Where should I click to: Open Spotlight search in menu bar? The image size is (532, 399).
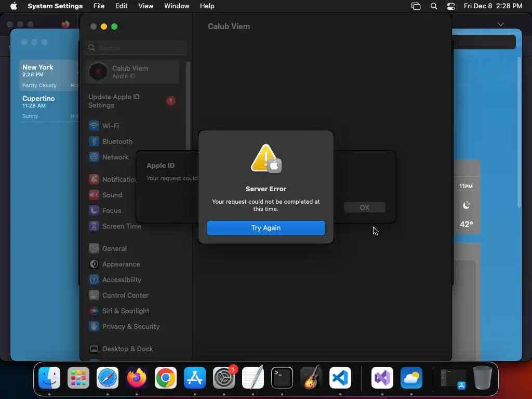[434, 6]
